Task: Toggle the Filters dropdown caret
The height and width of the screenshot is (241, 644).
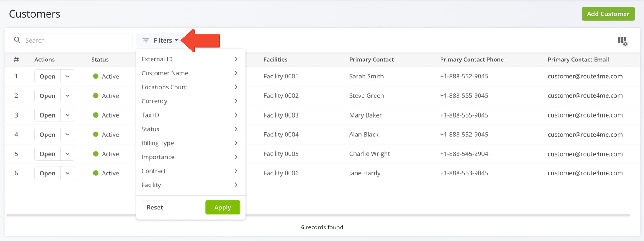Action: click(x=176, y=40)
